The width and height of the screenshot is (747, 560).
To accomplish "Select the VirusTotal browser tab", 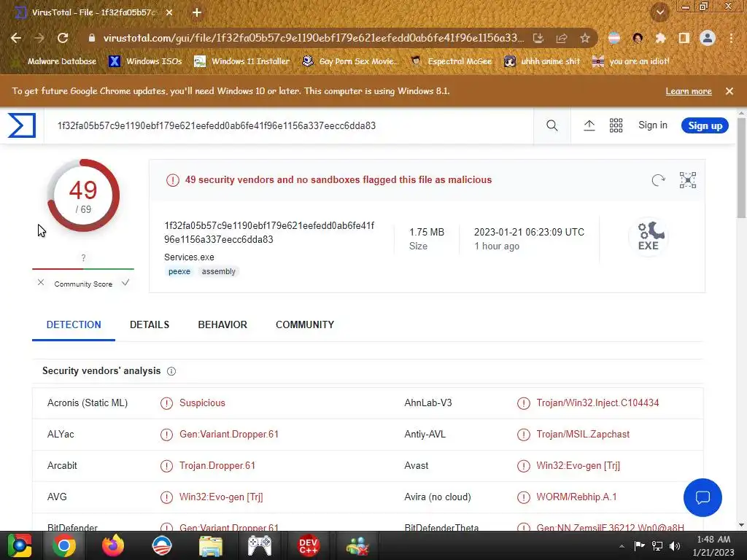I will (93, 12).
